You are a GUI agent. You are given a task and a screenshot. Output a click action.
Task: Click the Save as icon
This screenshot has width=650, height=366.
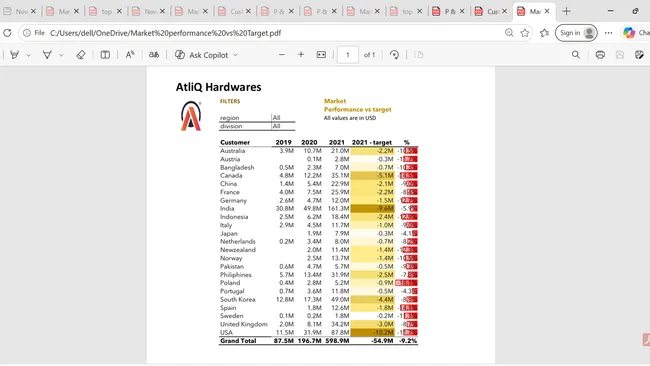(639, 55)
